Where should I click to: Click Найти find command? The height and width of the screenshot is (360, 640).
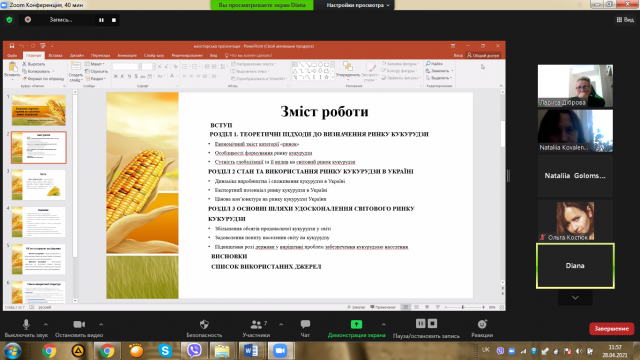434,64
